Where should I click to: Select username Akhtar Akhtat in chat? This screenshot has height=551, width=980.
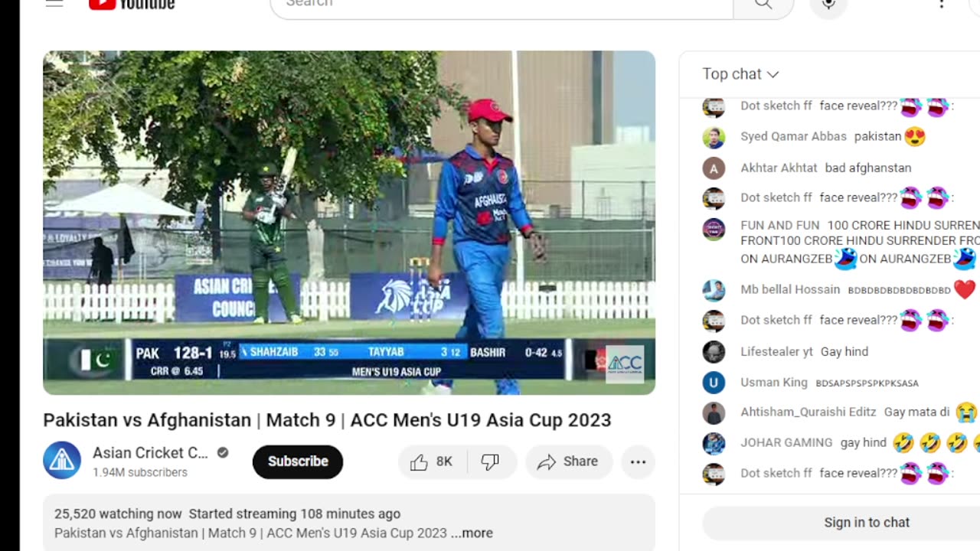pyautogui.click(x=779, y=168)
